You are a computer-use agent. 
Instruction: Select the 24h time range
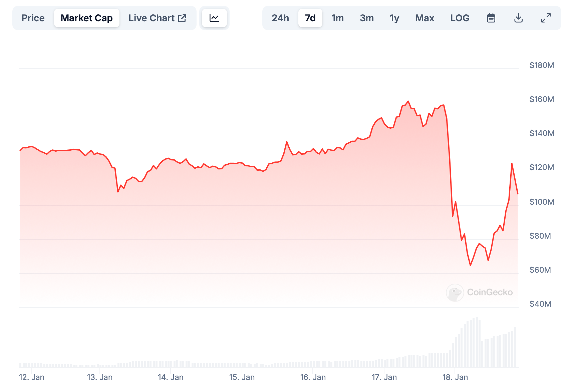[x=280, y=18]
